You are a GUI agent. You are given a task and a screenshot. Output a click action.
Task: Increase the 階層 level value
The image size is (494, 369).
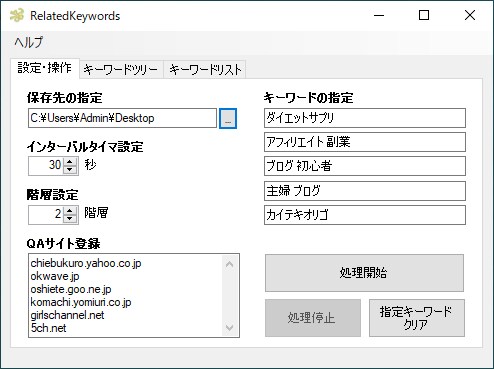[x=70, y=211]
